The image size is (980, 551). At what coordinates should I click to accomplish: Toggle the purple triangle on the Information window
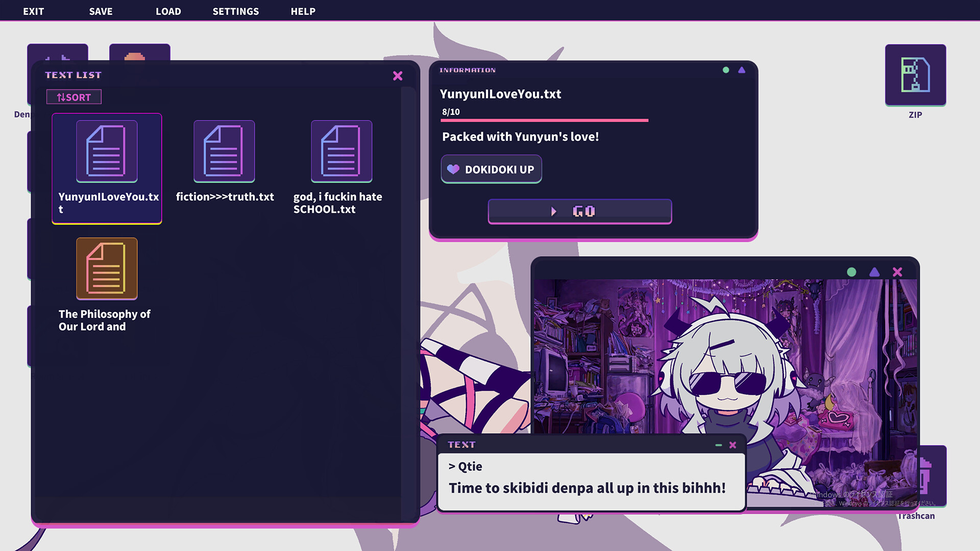[x=742, y=70]
